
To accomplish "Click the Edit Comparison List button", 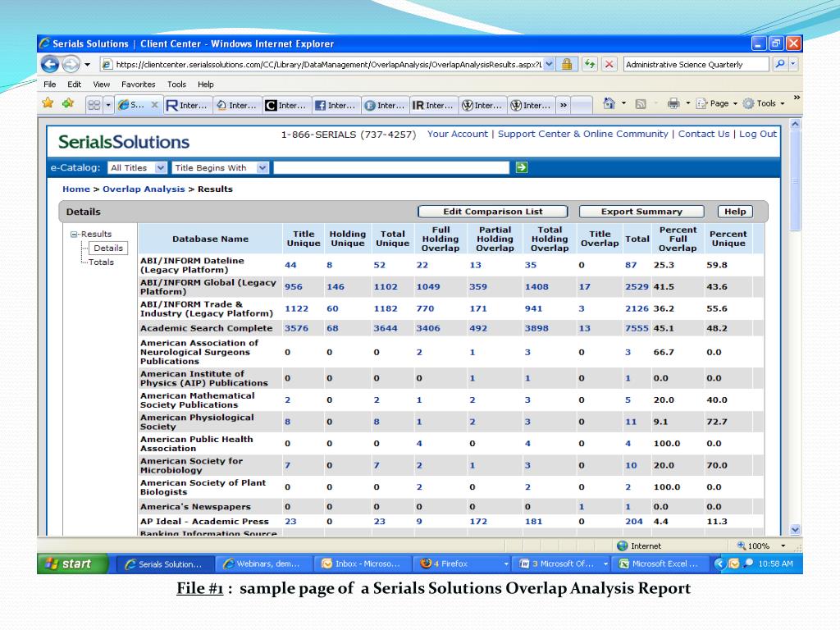I will (492, 212).
